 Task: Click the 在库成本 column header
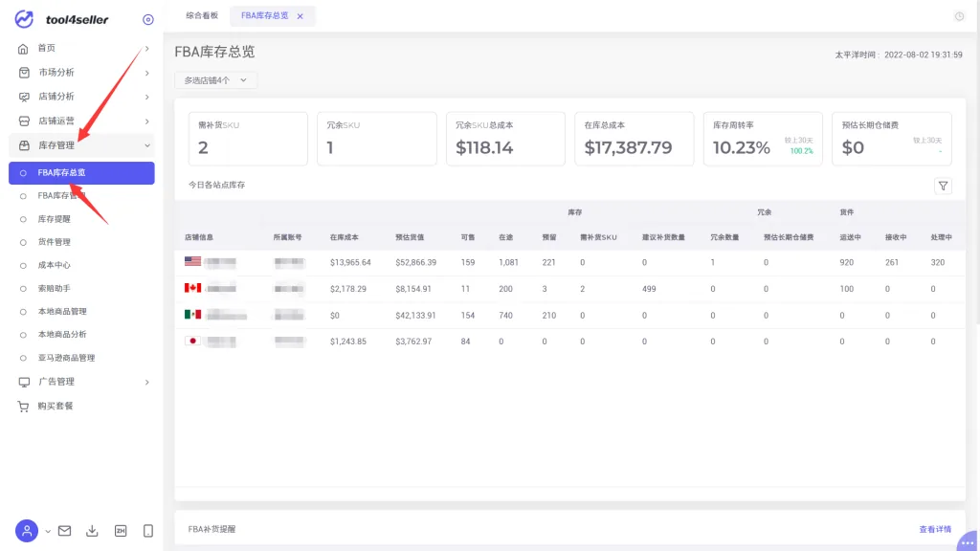(x=345, y=237)
